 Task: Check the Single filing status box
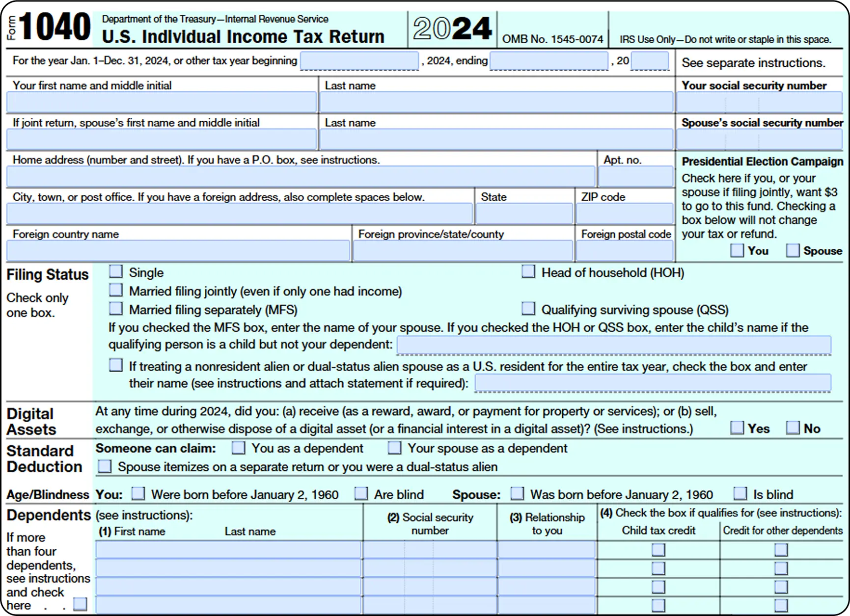[115, 271]
